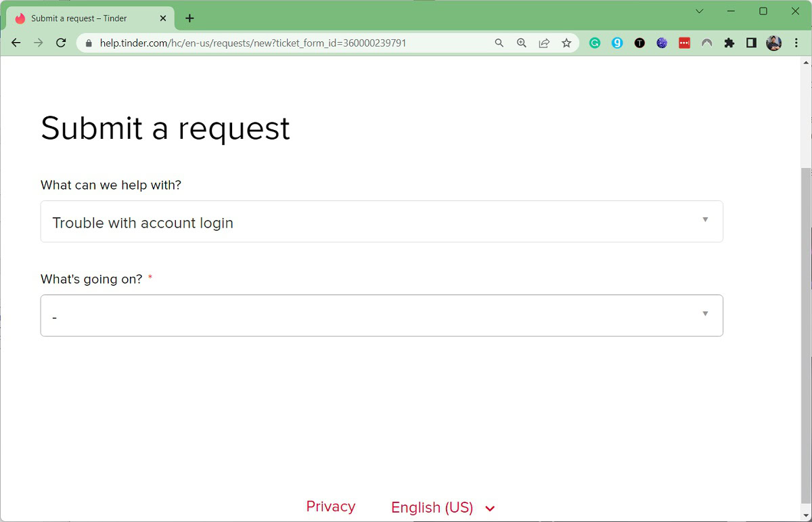Viewport: 812px width, 522px height.
Task: Open the tab search chevron in title bar
Action: pos(700,11)
